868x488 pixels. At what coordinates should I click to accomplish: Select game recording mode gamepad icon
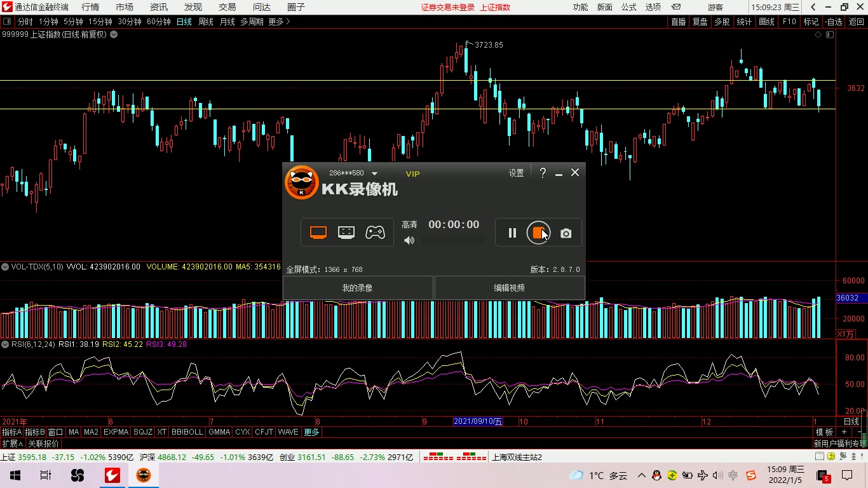pyautogui.click(x=375, y=233)
